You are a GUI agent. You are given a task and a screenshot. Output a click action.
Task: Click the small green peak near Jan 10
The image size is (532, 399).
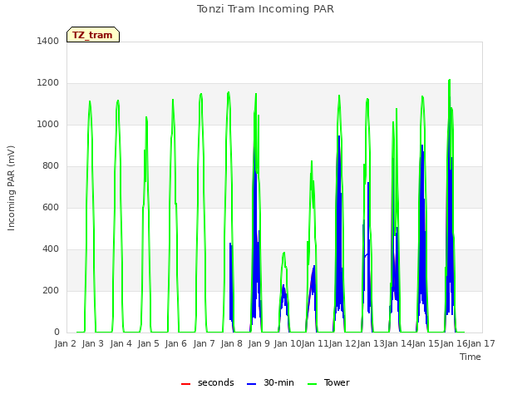(283, 253)
